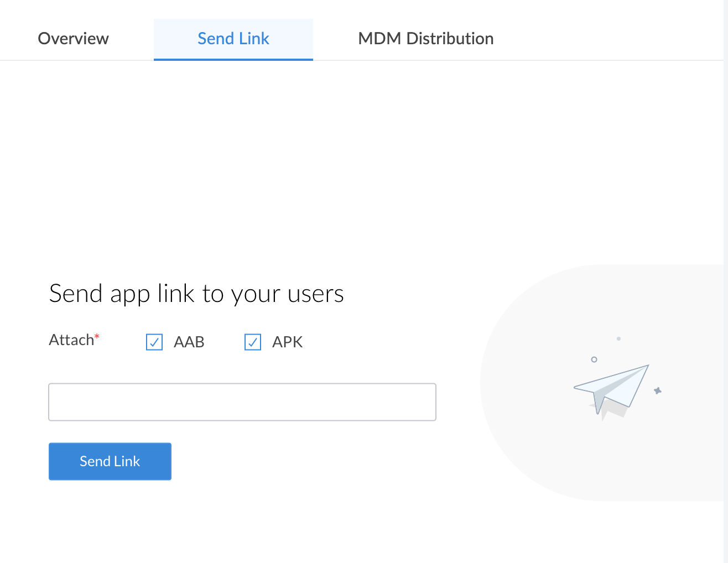Uncheck the APK attachment checkbox
This screenshot has width=728, height=563.
click(x=252, y=342)
